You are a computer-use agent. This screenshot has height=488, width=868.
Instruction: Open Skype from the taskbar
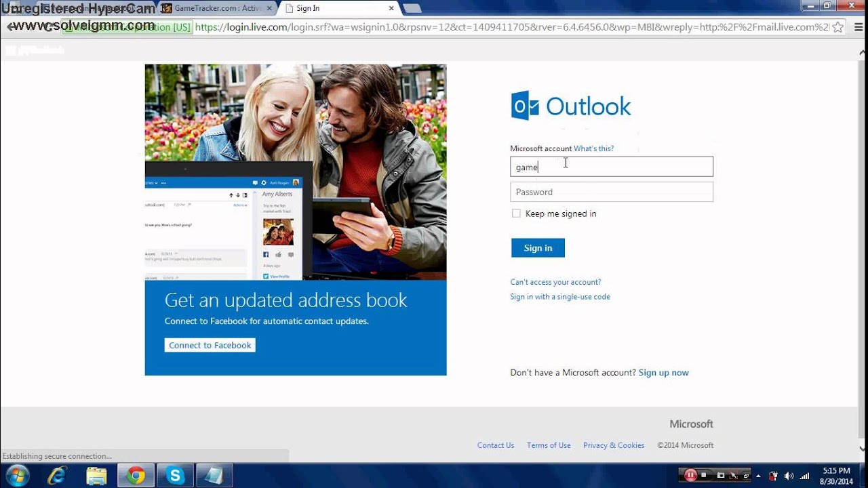click(176, 476)
